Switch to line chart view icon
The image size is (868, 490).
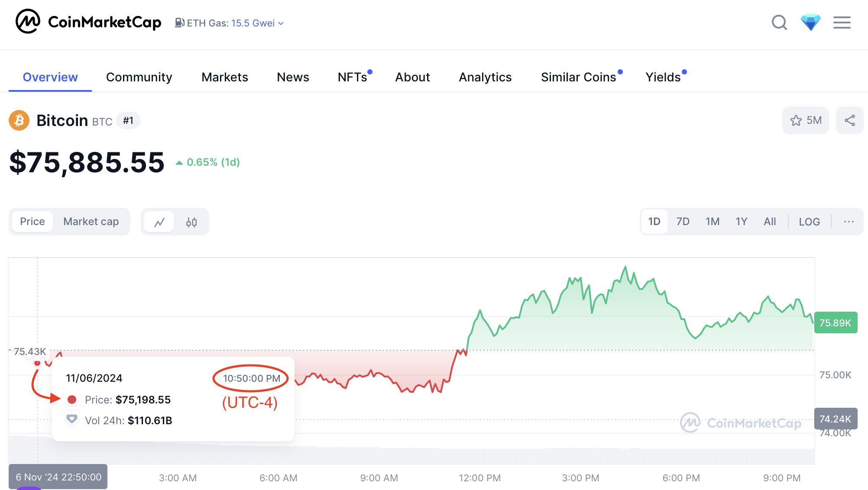pos(159,222)
